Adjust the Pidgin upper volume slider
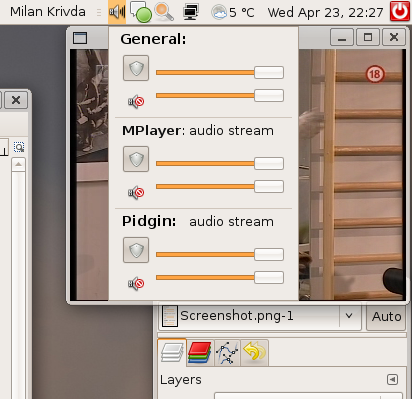The image size is (412, 399). 220,254
